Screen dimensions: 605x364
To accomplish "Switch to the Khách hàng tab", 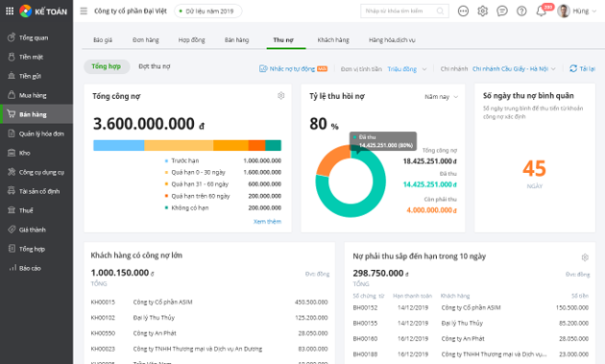I will pos(333,39).
